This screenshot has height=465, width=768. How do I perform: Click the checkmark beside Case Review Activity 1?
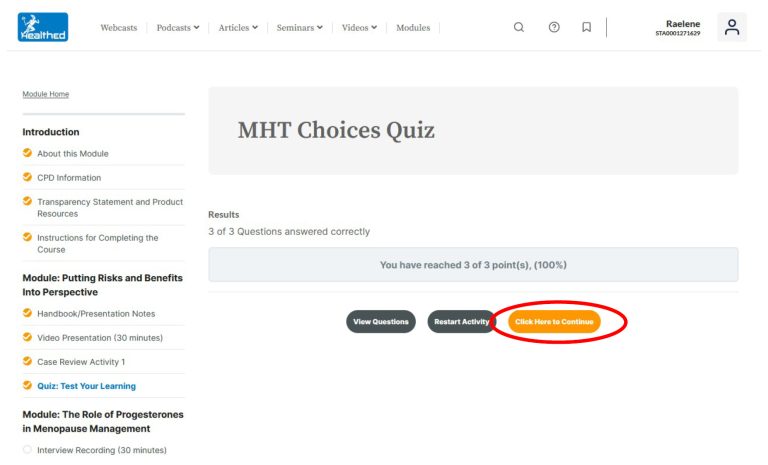click(x=27, y=361)
